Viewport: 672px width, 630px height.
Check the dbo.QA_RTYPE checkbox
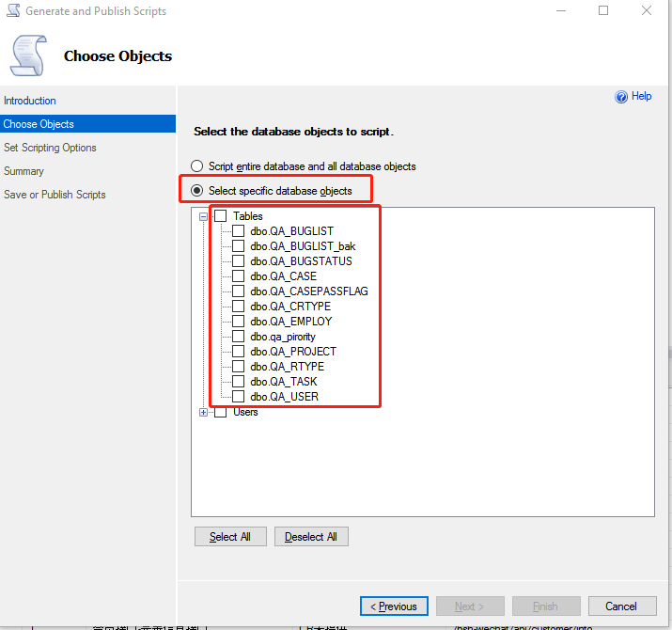point(239,367)
